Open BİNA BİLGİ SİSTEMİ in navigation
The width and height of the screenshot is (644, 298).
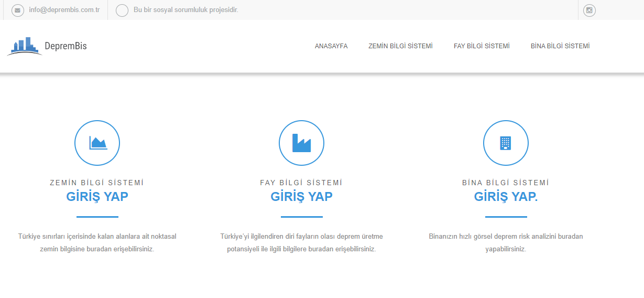click(560, 46)
